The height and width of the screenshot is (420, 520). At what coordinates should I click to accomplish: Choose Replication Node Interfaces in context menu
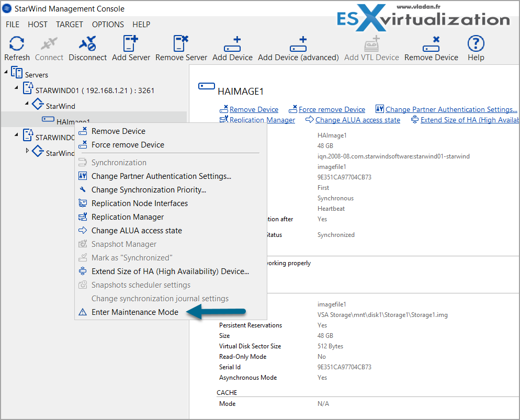(x=140, y=203)
